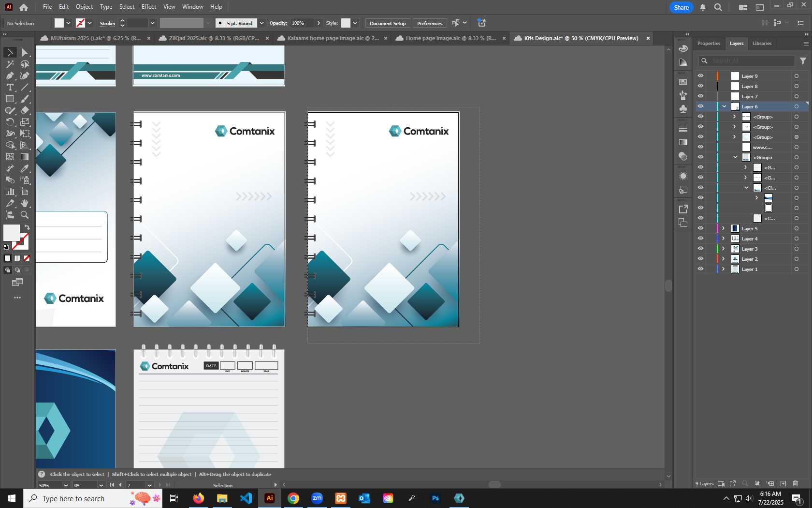This screenshot has width=812, height=508.
Task: Hide Layer 6 using its eye icon
Action: point(700,106)
